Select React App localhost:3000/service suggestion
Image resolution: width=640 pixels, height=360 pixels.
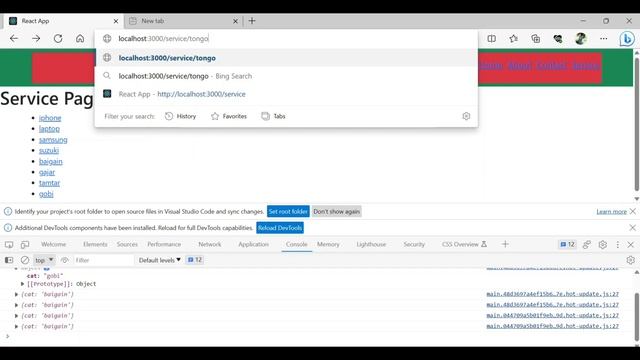[286, 94]
